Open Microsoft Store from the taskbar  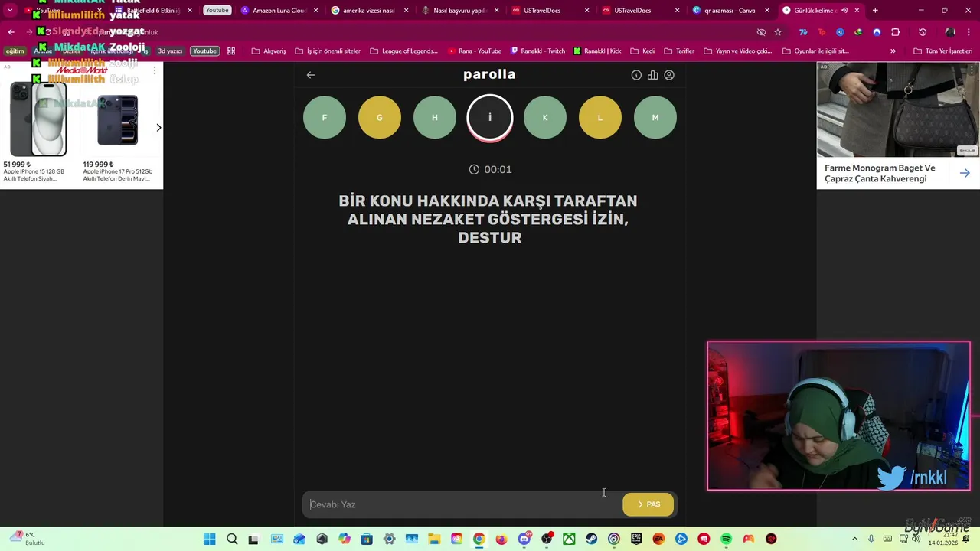coord(367,539)
